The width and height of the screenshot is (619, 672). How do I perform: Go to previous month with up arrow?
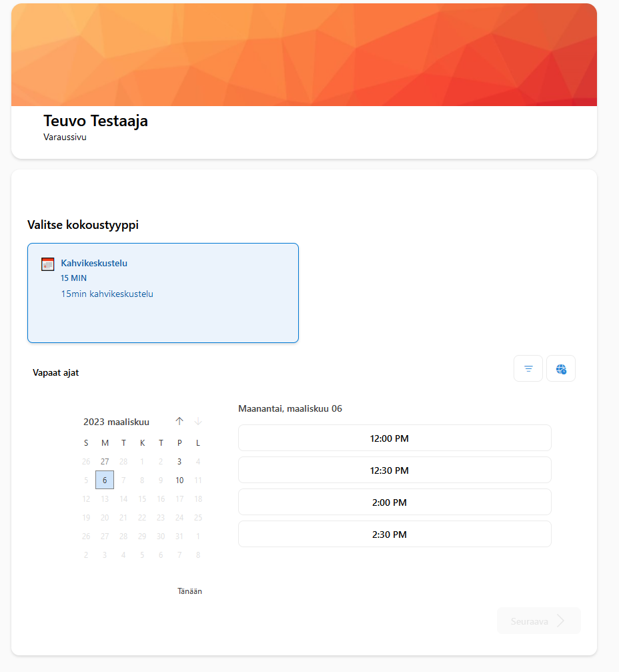(179, 421)
